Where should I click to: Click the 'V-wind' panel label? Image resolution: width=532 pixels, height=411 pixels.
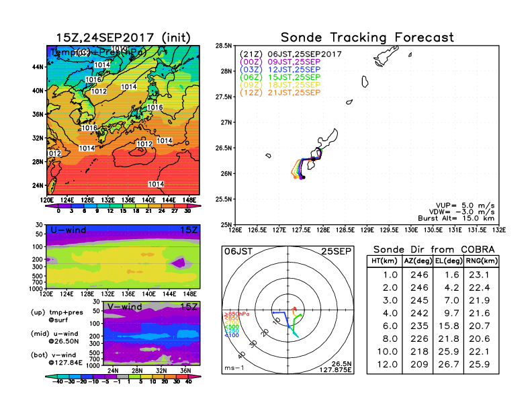point(124,306)
